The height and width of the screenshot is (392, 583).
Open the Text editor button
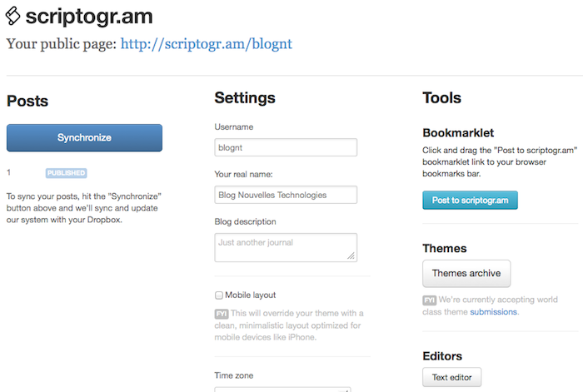[451, 378]
